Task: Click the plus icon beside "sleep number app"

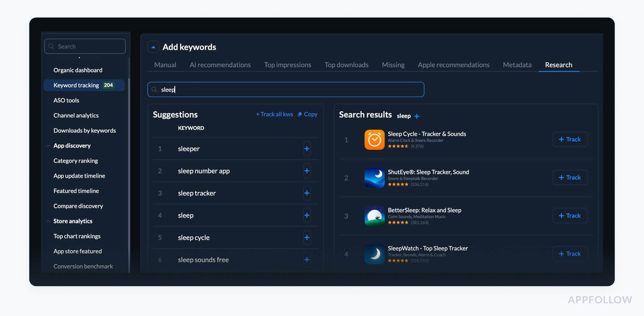Action: pos(307,171)
